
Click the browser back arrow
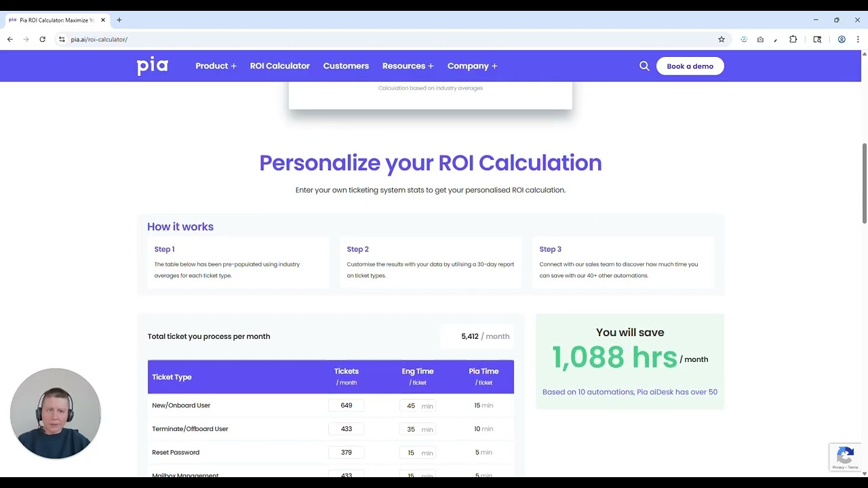click(10, 39)
